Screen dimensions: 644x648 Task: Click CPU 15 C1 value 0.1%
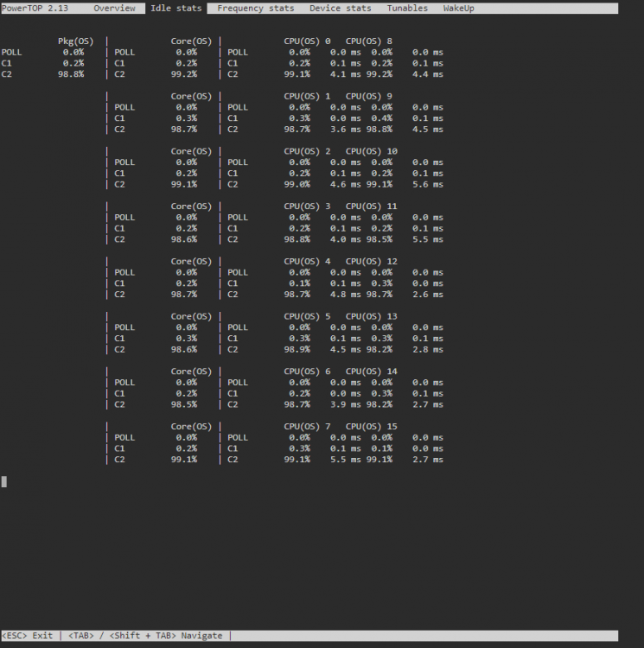point(381,448)
